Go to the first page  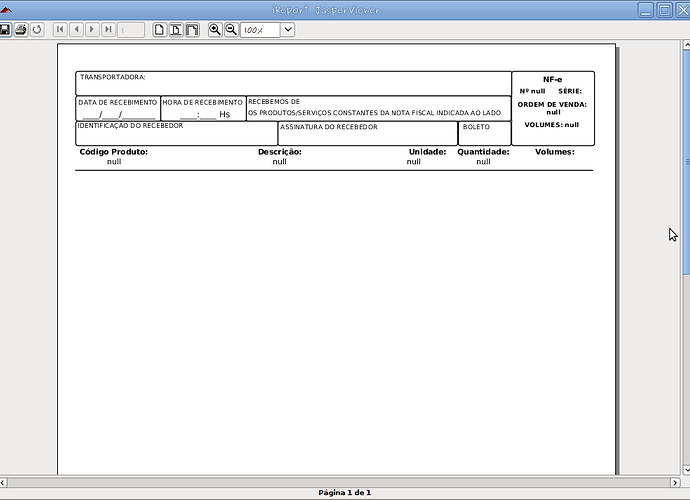tap(60, 30)
